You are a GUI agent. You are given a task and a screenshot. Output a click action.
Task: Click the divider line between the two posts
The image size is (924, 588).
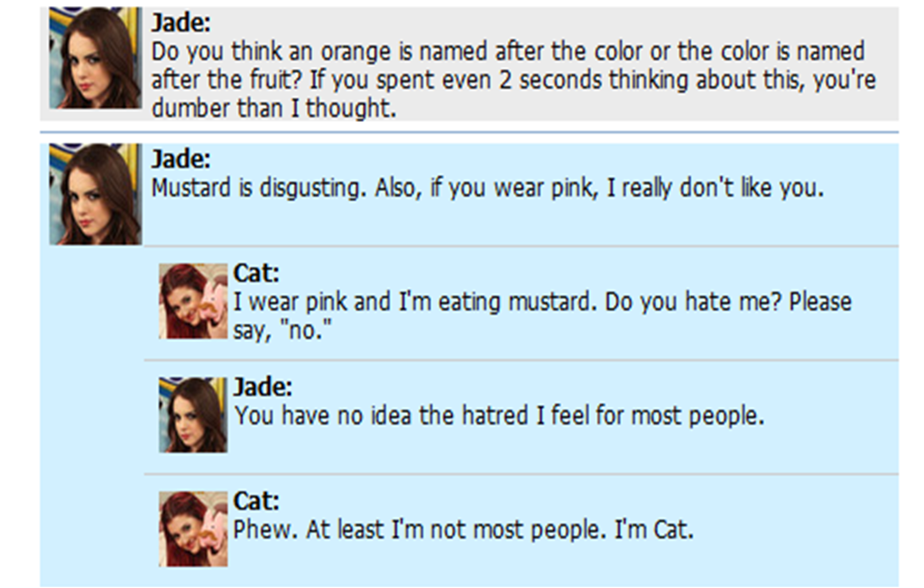(469, 132)
